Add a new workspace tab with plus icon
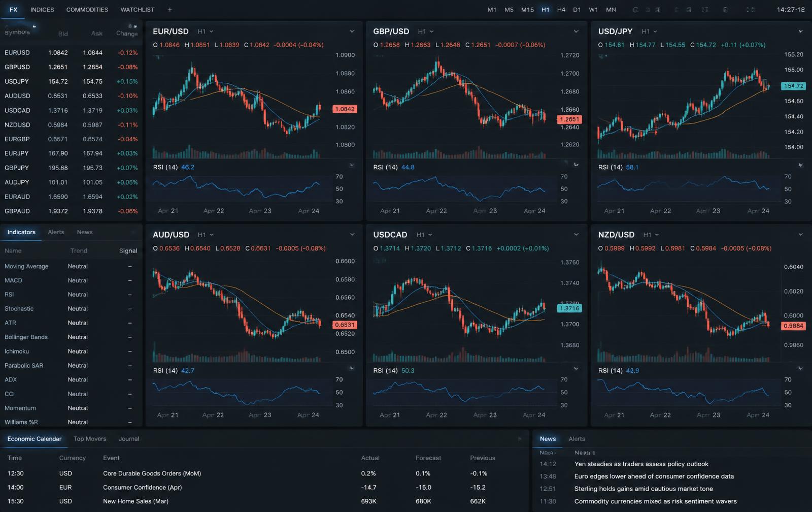The image size is (812, 512). point(170,10)
